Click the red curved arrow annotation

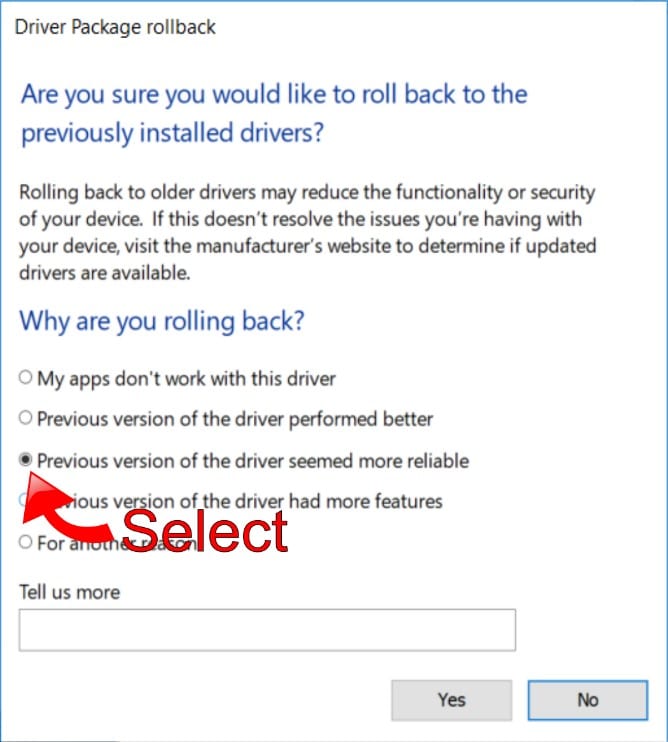[64, 509]
